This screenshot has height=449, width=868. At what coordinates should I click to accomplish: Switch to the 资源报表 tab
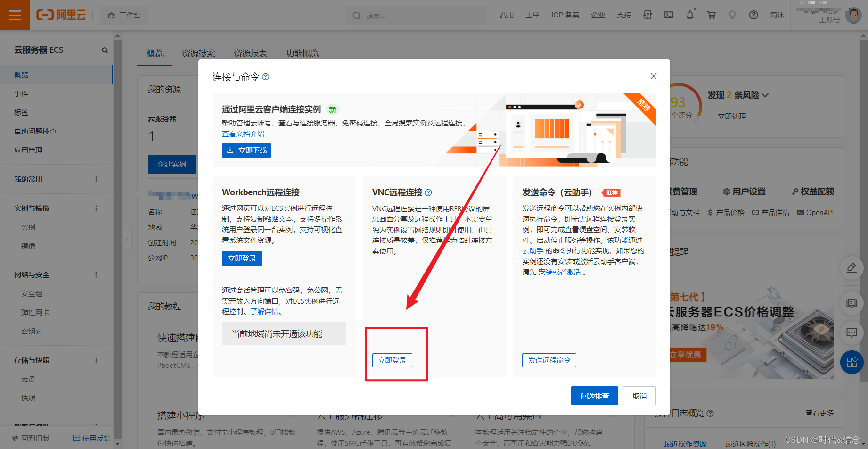250,53
